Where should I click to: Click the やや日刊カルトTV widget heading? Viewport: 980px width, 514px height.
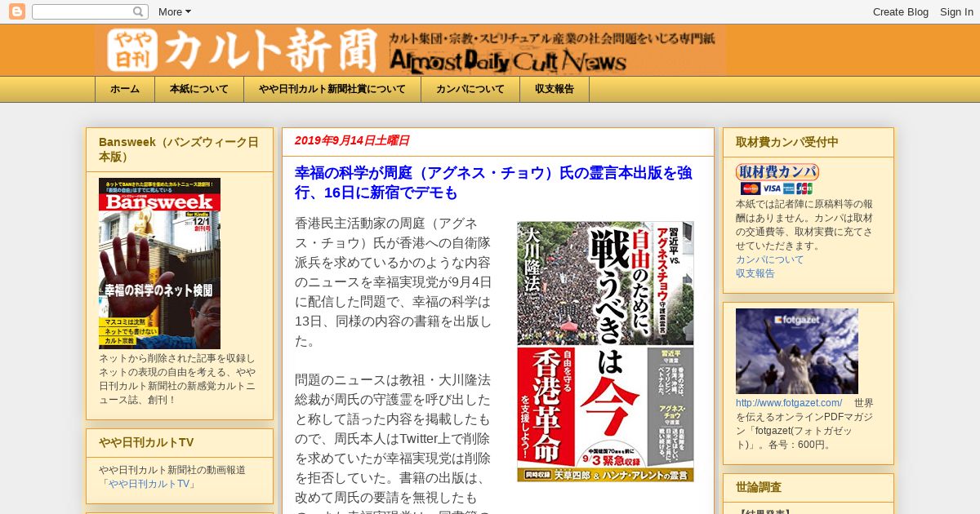pos(146,442)
